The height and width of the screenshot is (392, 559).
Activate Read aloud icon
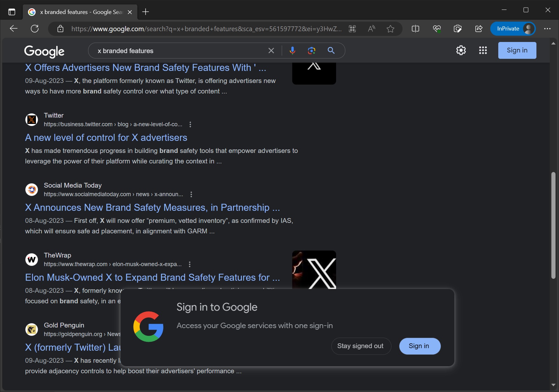point(371,29)
